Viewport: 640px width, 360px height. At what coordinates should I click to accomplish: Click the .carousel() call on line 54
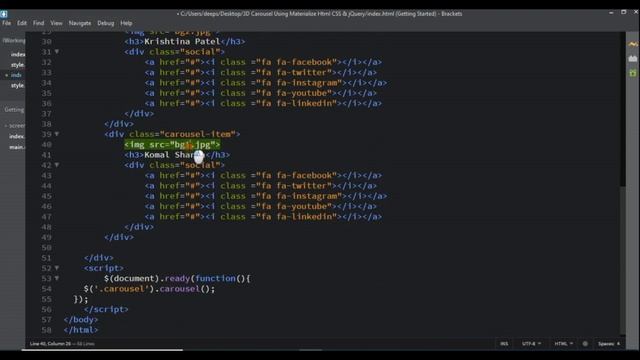tap(187, 289)
